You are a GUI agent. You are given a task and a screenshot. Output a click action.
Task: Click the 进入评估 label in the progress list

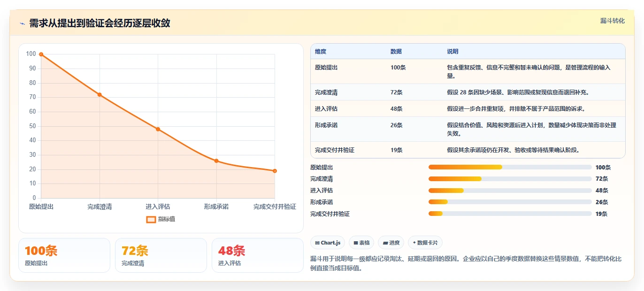pos(322,191)
